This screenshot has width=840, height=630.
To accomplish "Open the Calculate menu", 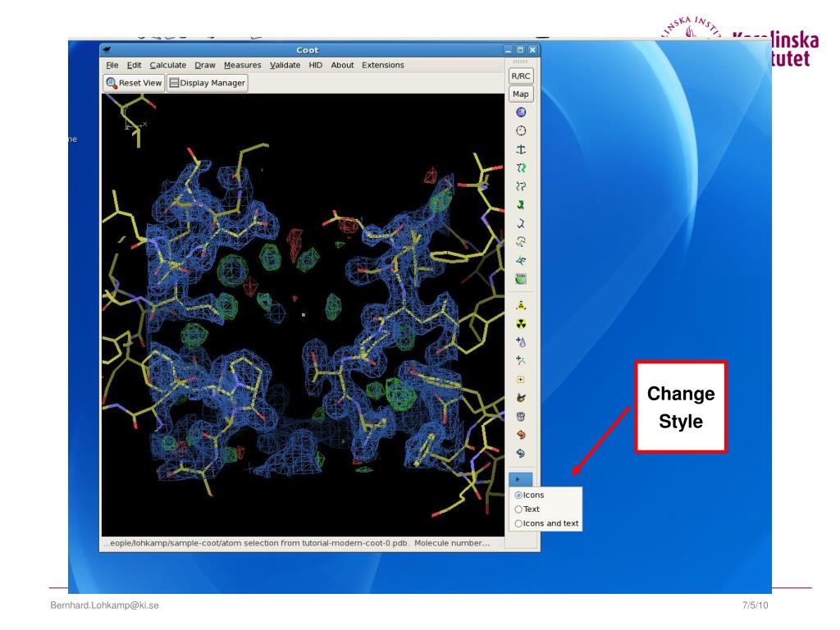I will 167,66.
